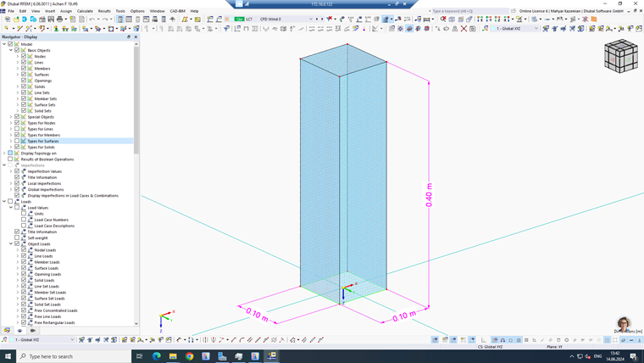Click the Print icon in toolbar
Viewport: 644px width, 363px height.
pos(60,20)
